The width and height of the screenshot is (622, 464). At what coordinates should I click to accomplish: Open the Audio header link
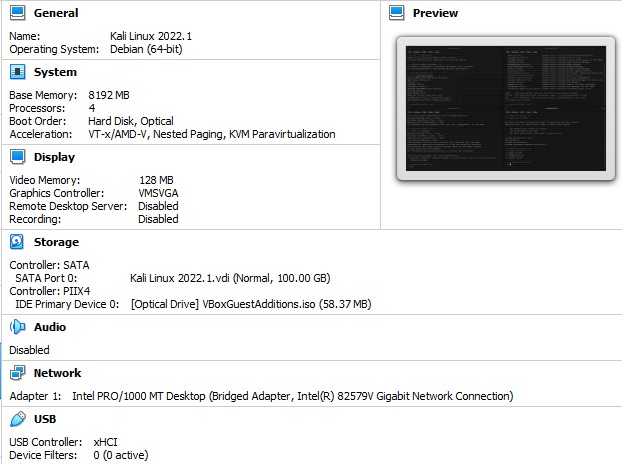pos(50,327)
